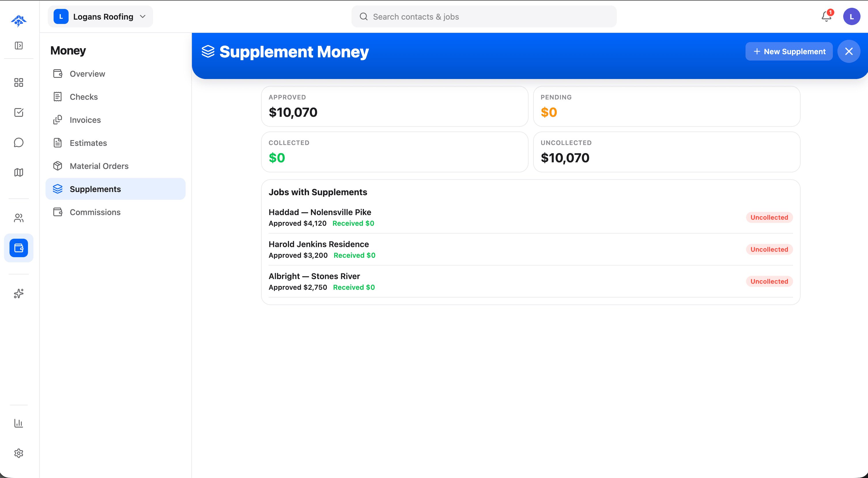Viewport: 868px width, 478px height.
Task: Open the Material Orders menu item
Action: coord(115,166)
